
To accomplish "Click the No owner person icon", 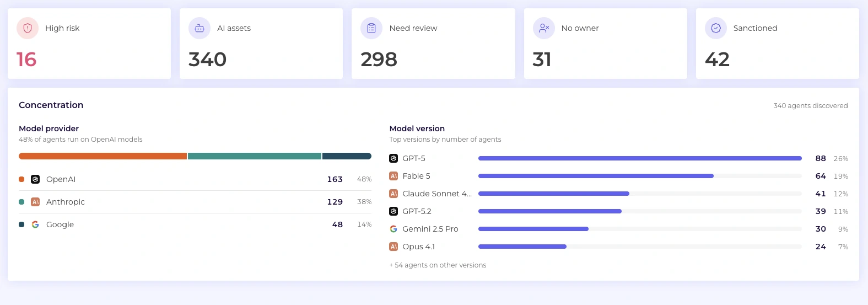I will point(544,28).
